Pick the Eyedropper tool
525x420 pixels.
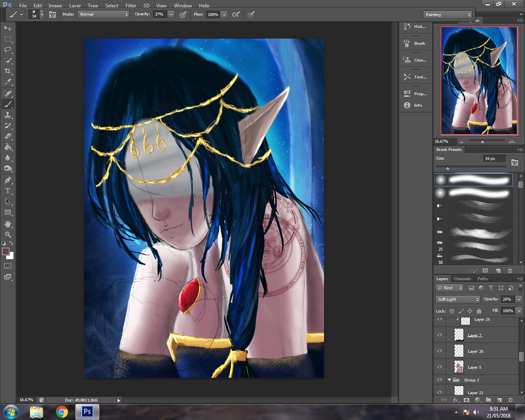tap(8, 82)
